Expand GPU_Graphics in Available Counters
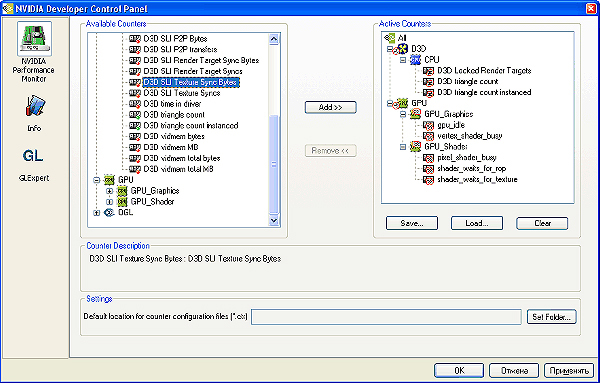Screen dimensions: 600x383 click(109, 191)
